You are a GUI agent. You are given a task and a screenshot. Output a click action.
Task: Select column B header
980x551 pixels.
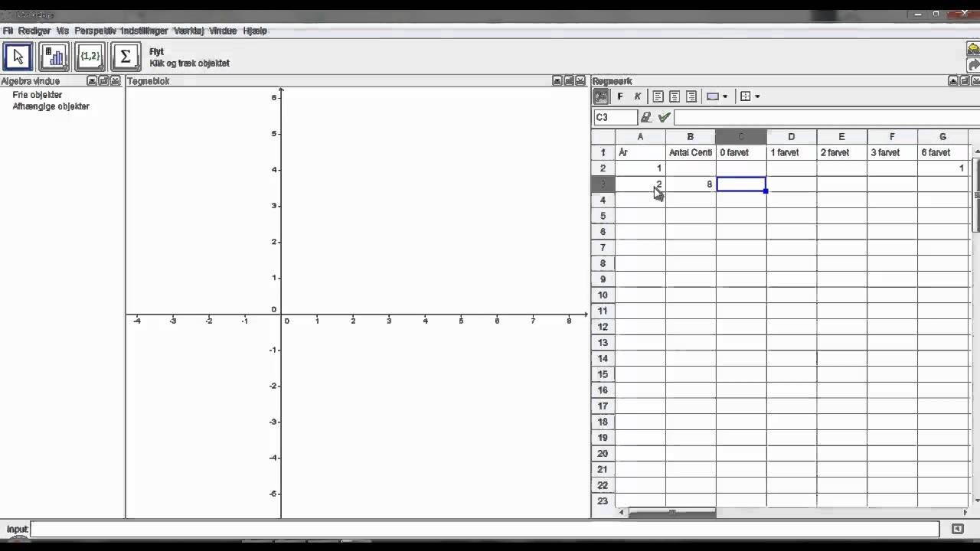[691, 137]
